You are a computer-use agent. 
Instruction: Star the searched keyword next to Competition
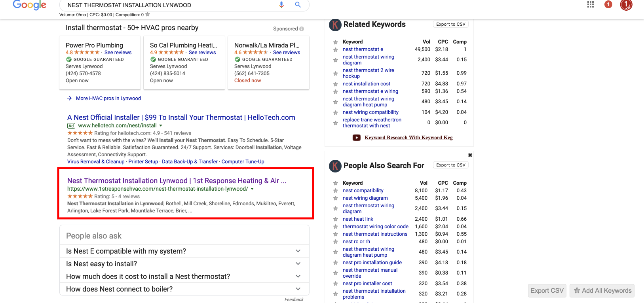coord(148,15)
